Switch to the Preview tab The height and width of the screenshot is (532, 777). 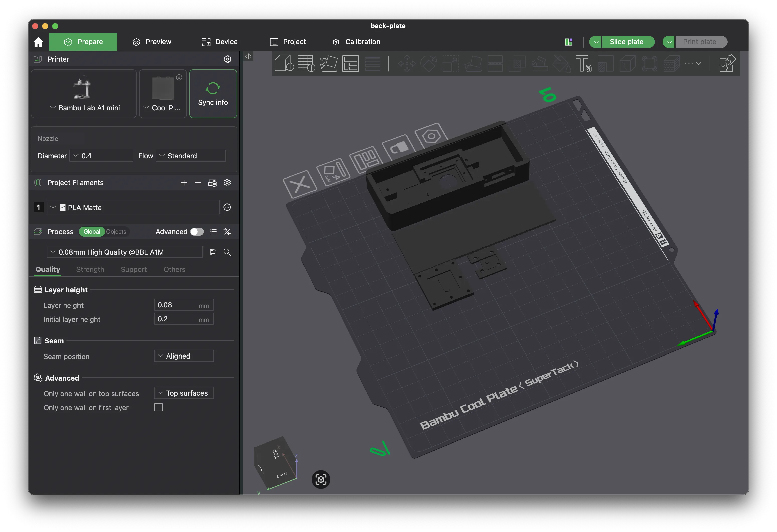152,42
